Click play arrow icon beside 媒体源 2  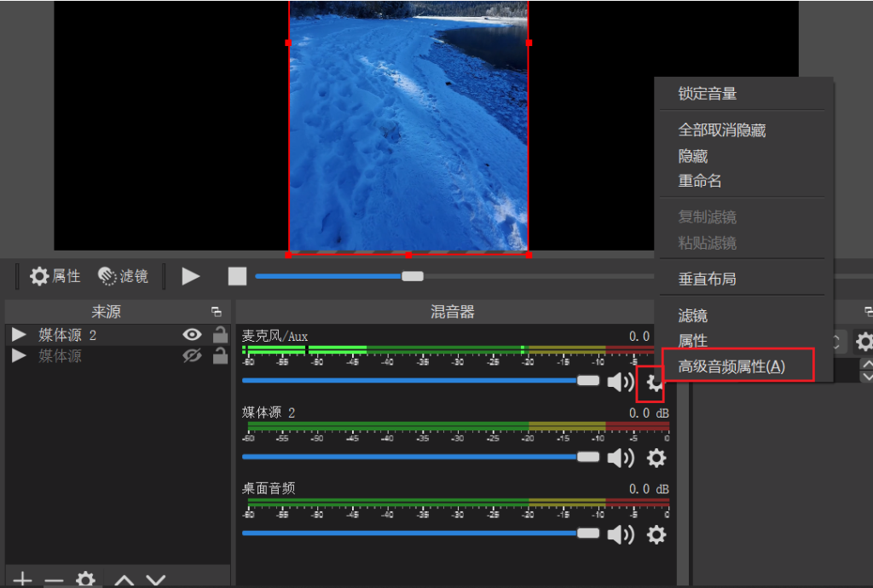(x=19, y=334)
